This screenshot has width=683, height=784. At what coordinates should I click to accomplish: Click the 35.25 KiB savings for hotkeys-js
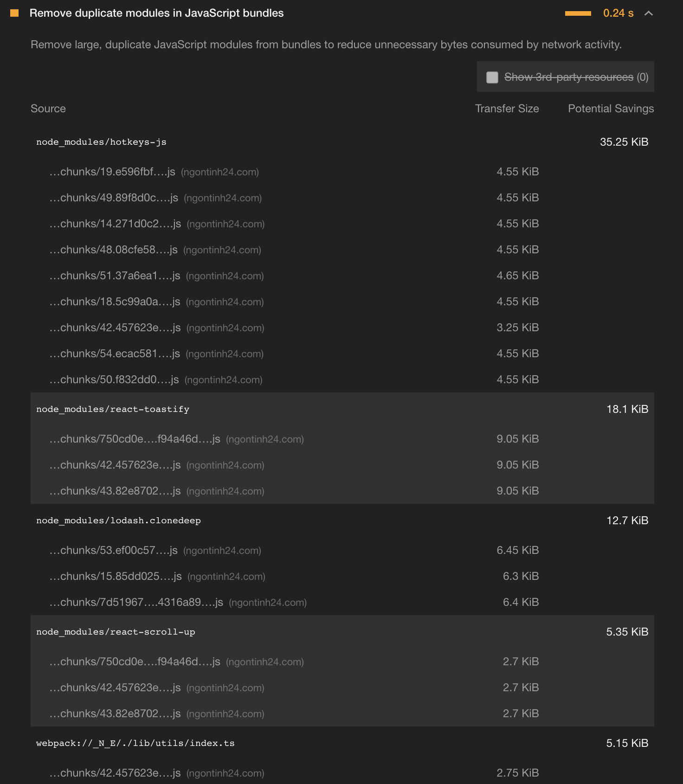point(625,142)
